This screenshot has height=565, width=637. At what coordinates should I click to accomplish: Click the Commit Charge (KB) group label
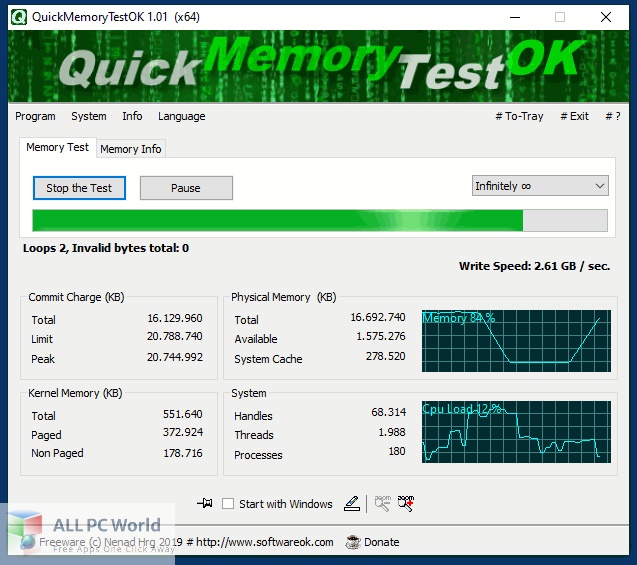coord(76,297)
